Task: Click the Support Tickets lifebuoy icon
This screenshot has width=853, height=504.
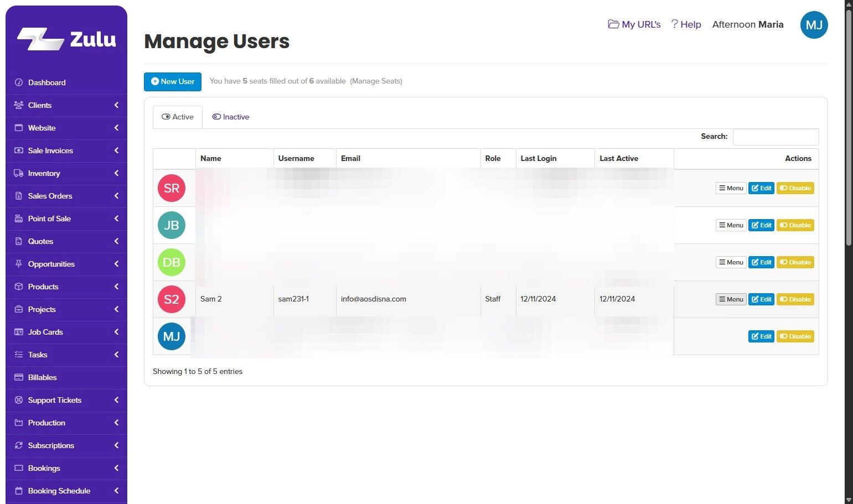Action: 18,400
